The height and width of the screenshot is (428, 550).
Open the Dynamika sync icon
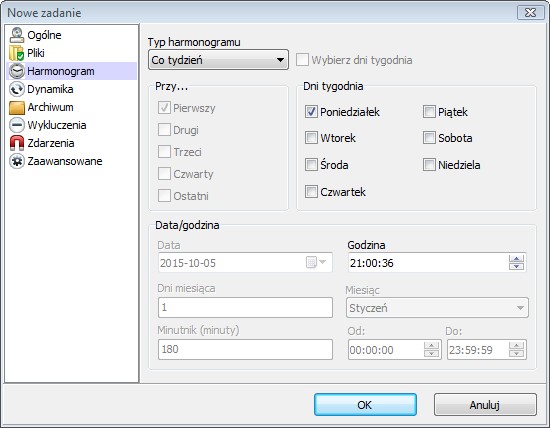point(16,89)
